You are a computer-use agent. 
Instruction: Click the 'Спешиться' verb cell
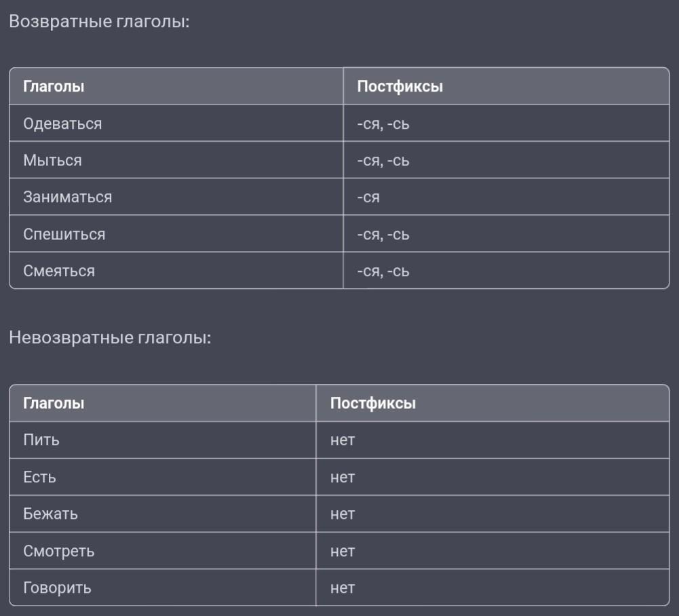coord(64,234)
